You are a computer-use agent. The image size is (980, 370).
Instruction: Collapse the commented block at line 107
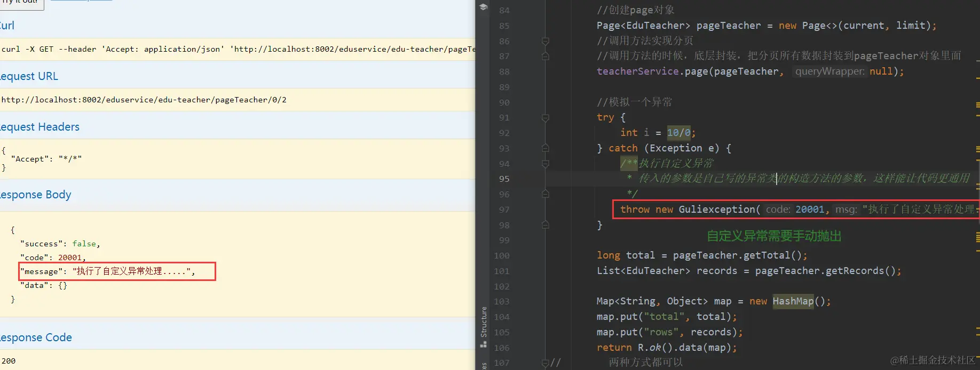(545, 363)
